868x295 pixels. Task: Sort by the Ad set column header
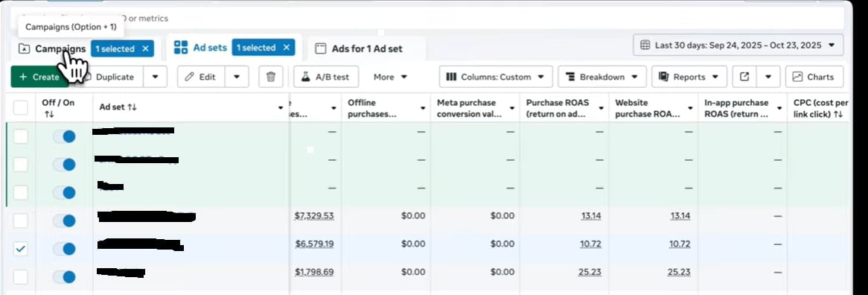118,108
